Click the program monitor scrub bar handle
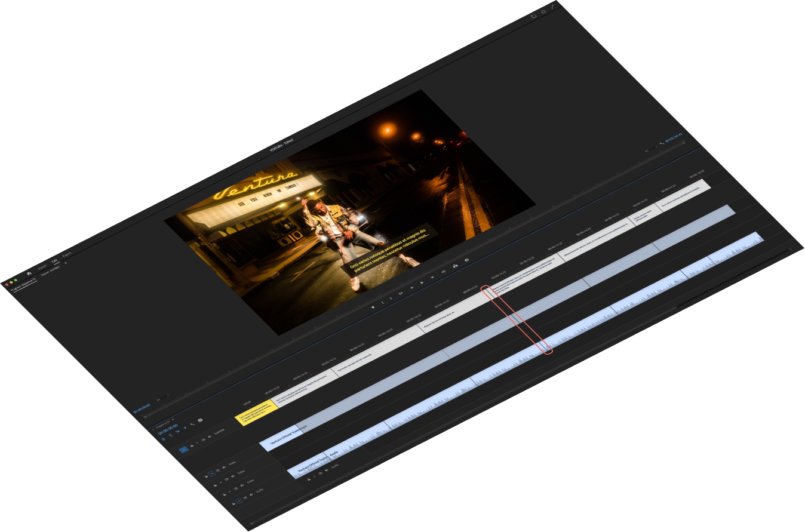The width and height of the screenshot is (805, 532). coord(145,417)
